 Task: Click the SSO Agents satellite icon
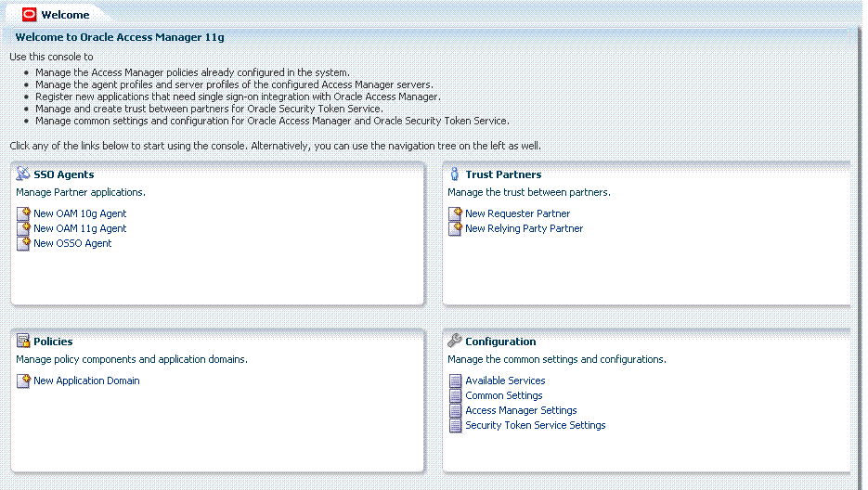22,174
